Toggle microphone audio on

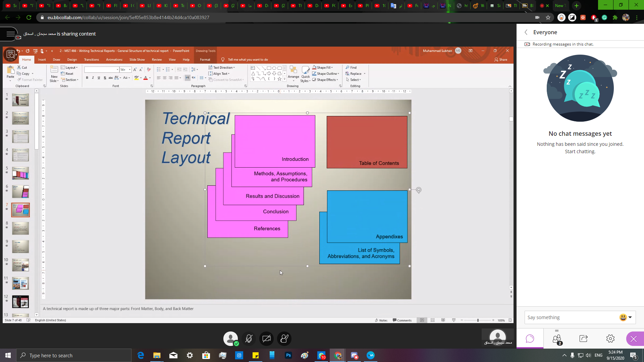pos(249,339)
